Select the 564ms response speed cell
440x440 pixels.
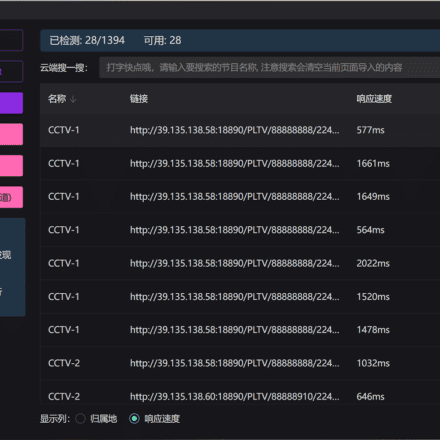click(x=370, y=230)
